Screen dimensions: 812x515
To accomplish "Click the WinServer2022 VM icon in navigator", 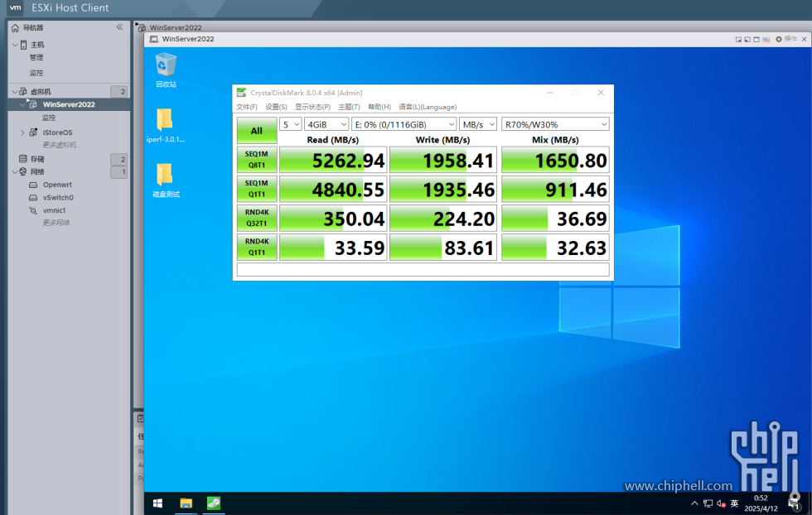I will pyautogui.click(x=33, y=104).
